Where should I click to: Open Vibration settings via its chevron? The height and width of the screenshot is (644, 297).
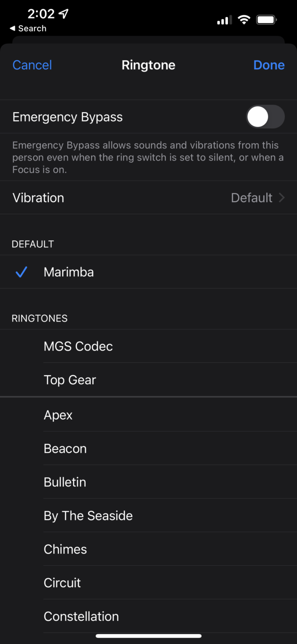point(284,197)
